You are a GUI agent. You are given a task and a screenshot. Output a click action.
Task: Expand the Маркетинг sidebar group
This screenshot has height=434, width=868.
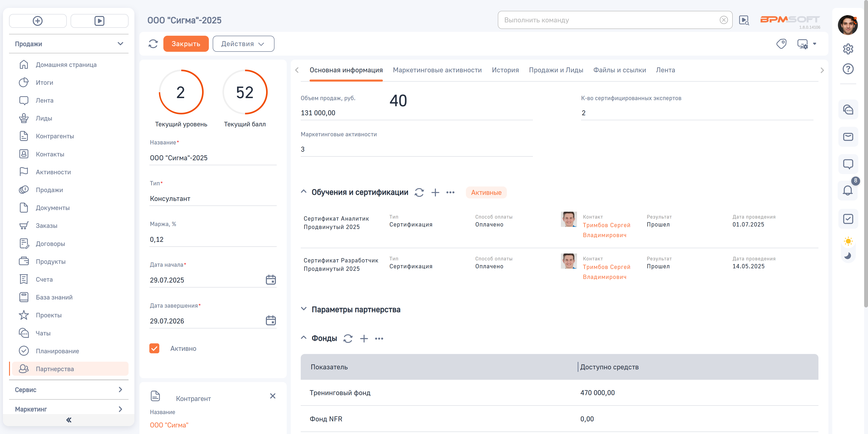69,409
